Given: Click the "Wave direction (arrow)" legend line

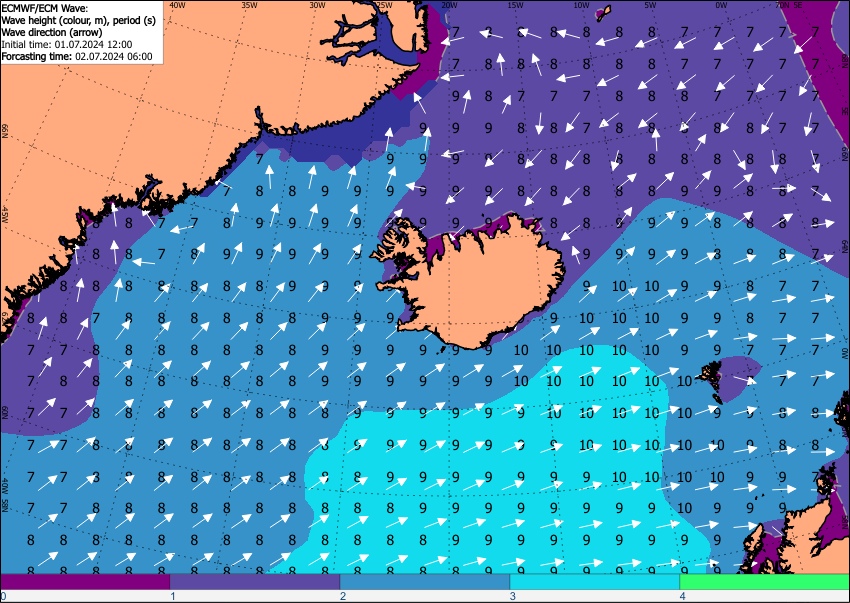Looking at the screenshot, I should click(x=51, y=32).
